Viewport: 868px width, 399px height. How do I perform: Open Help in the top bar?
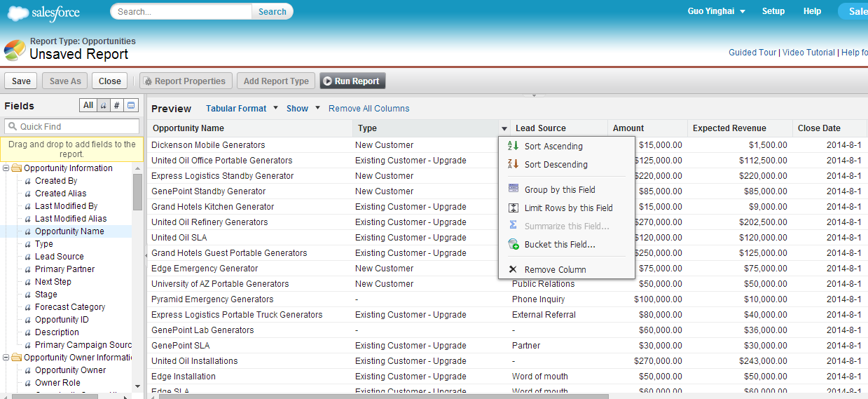click(812, 11)
